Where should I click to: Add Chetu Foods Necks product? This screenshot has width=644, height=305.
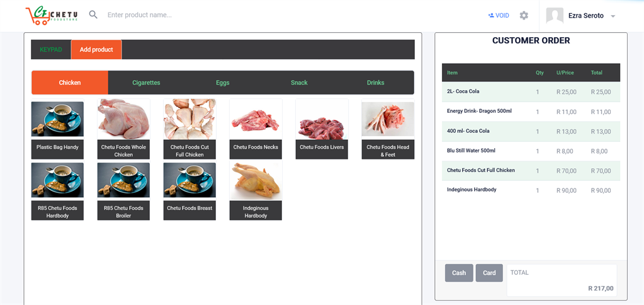click(x=256, y=129)
